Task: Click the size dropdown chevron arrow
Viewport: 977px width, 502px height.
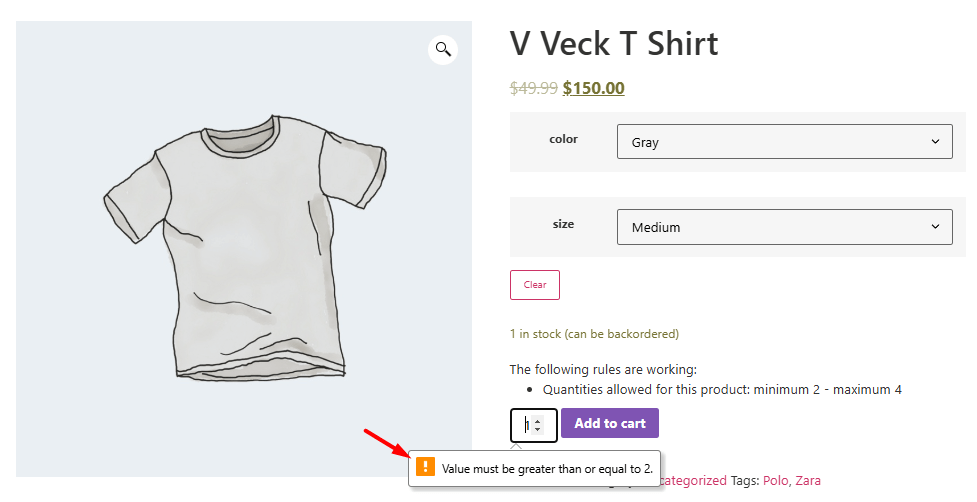Action: (x=935, y=227)
